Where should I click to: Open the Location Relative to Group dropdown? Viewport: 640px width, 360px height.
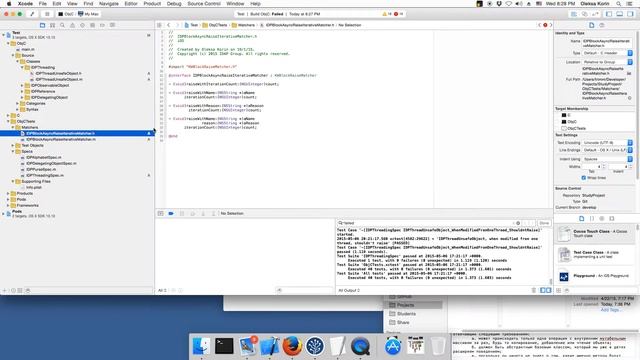click(x=607, y=62)
